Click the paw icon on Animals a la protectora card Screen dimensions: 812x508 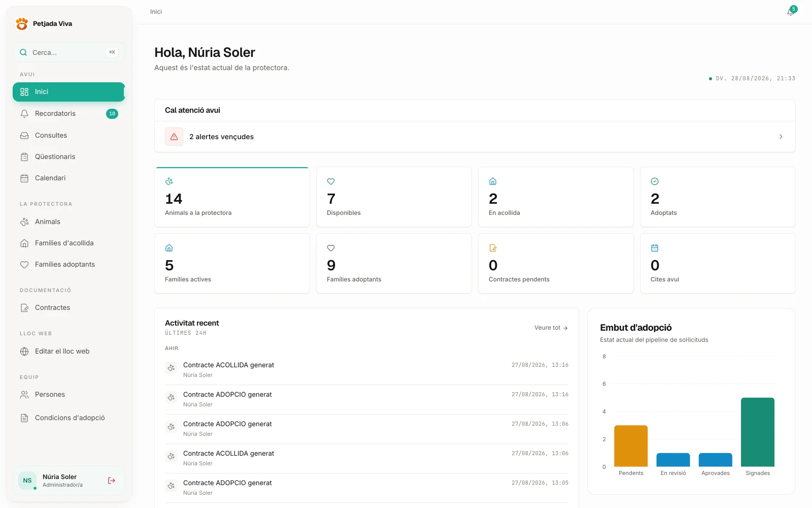[x=169, y=181]
